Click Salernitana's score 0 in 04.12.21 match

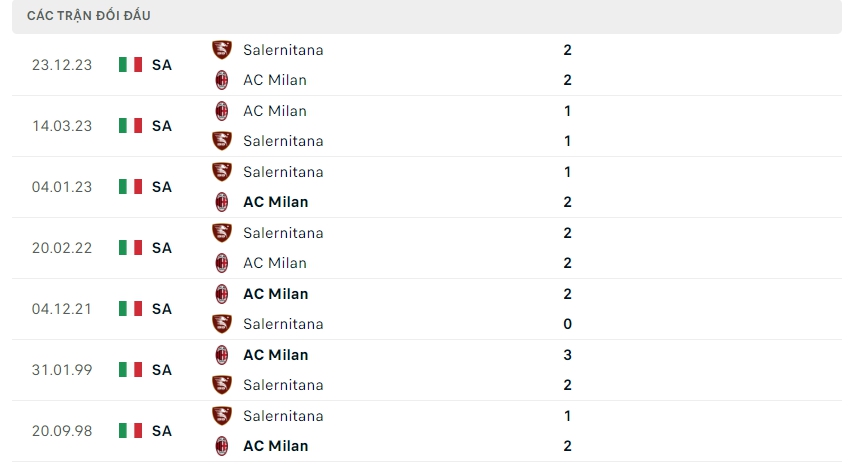(x=567, y=324)
